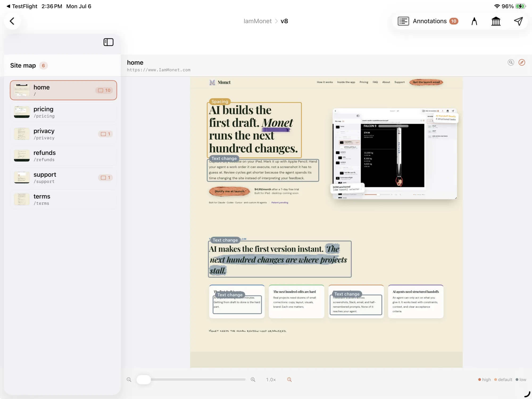Image resolution: width=532 pixels, height=399 pixels.
Task: Click the refunds page thumbnail
Action: pos(22,156)
